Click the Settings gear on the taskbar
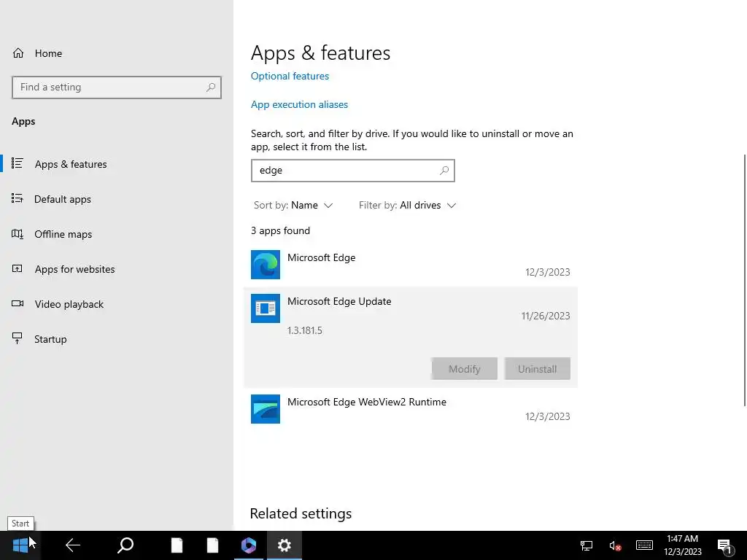This screenshot has width=747, height=560. tap(285, 545)
